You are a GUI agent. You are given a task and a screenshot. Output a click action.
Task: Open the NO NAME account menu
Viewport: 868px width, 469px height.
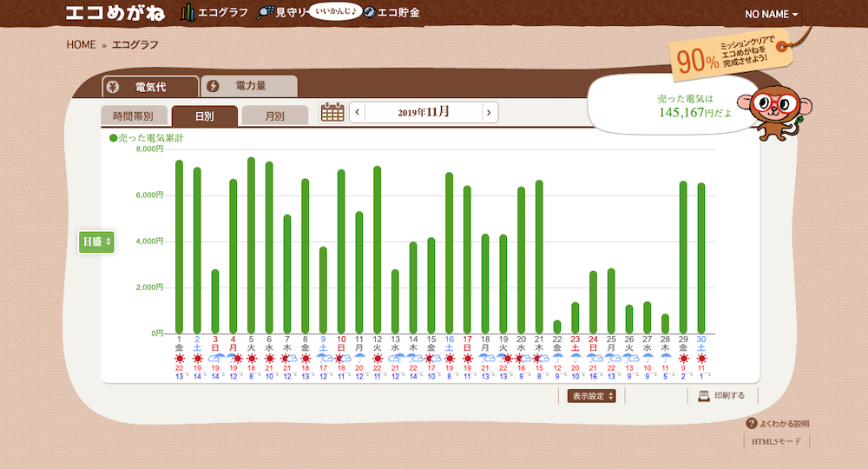[x=771, y=14]
